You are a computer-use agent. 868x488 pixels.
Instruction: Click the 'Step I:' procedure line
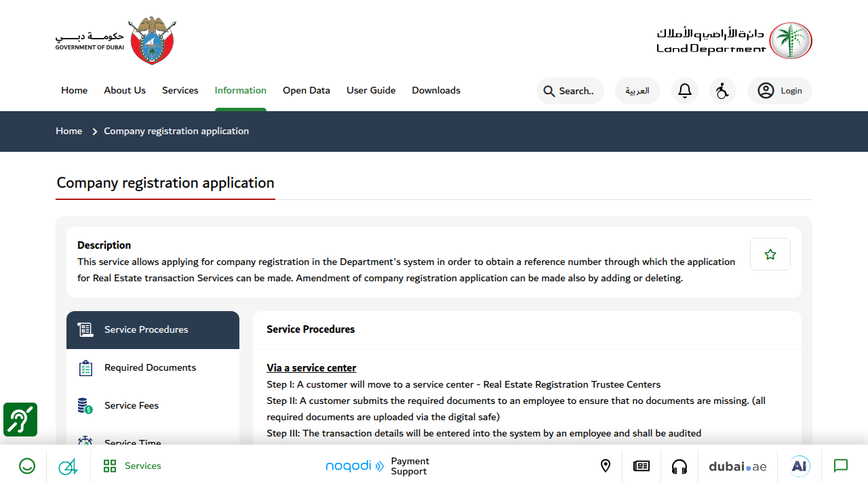464,384
